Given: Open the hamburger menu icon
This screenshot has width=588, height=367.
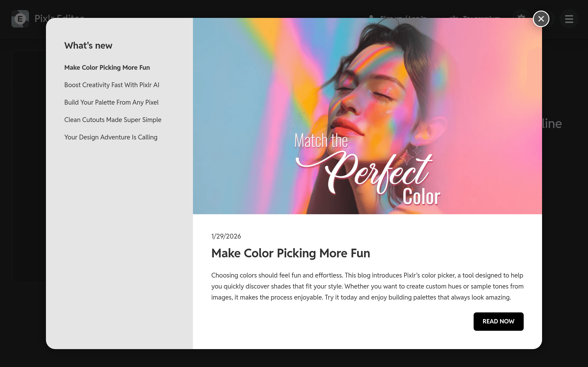Looking at the screenshot, I should tap(569, 19).
